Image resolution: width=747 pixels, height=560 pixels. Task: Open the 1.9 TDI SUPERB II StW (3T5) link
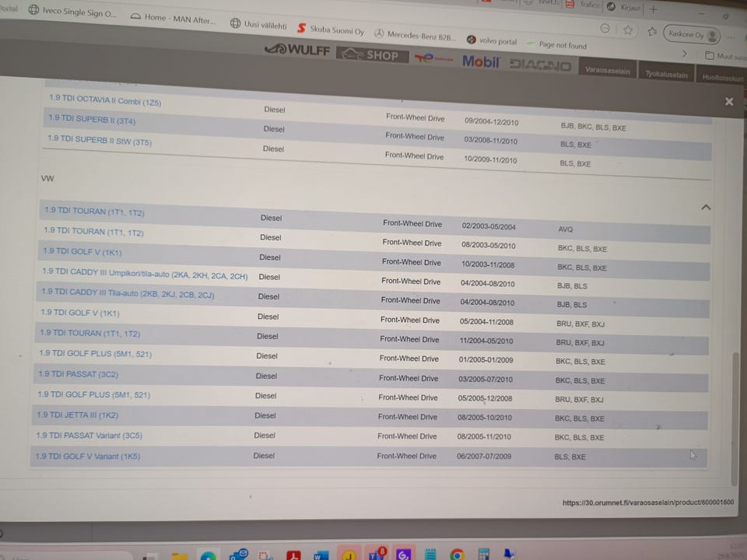pyautogui.click(x=100, y=140)
